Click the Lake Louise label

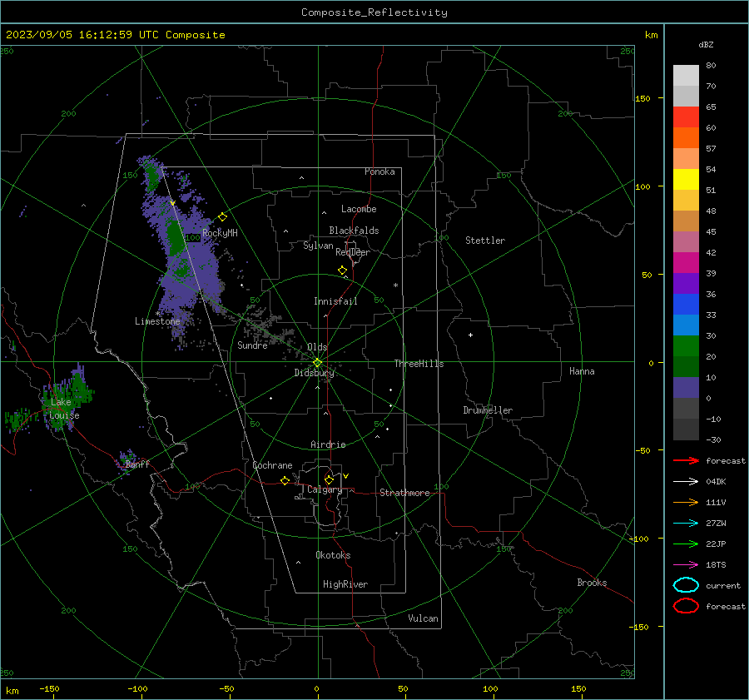64,409
